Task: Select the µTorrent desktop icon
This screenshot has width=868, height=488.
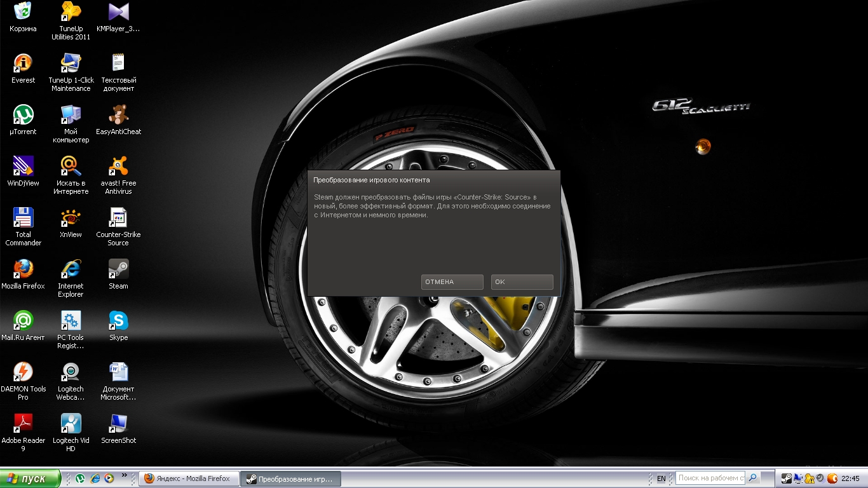Action: [23, 115]
